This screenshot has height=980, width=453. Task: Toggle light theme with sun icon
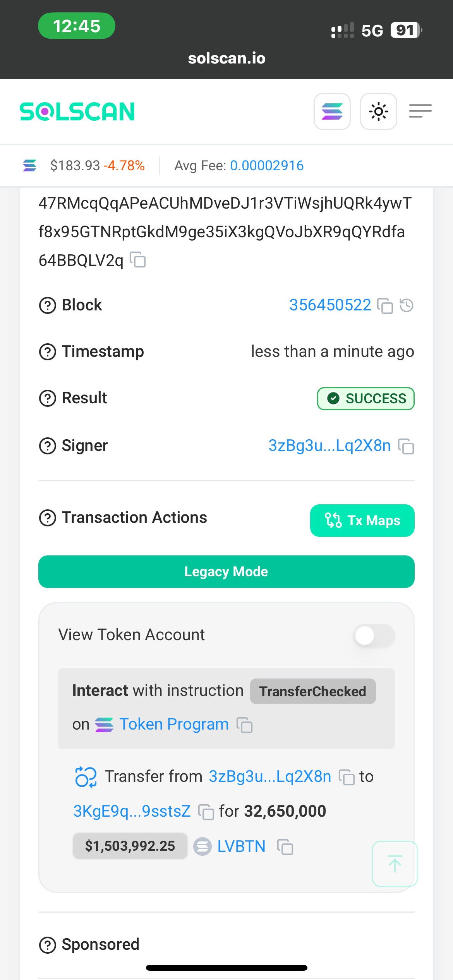click(379, 111)
